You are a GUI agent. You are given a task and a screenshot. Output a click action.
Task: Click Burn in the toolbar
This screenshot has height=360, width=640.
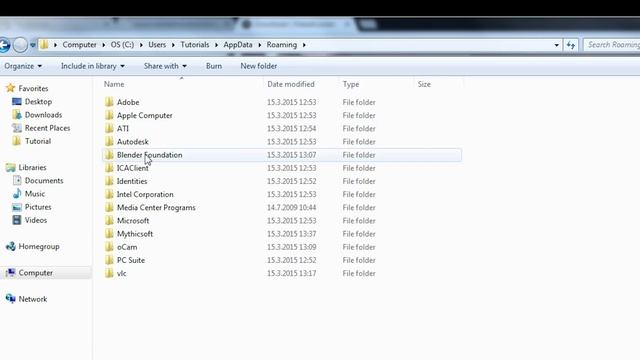pos(214,66)
